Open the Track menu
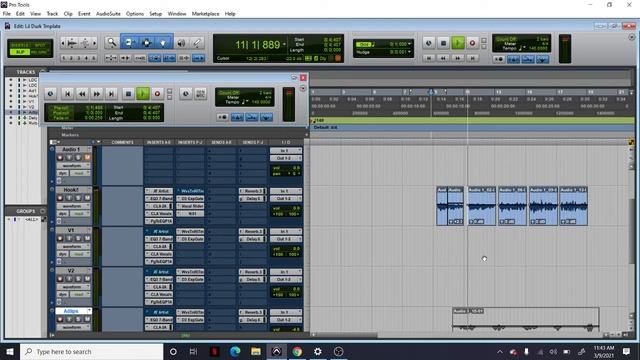The image size is (640, 360). pos(52,13)
